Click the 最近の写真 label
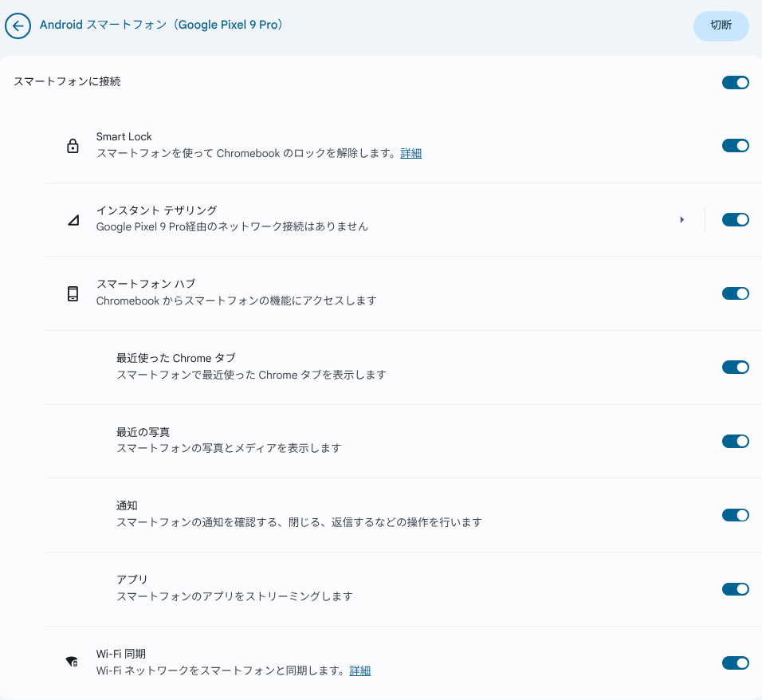 tap(143, 432)
